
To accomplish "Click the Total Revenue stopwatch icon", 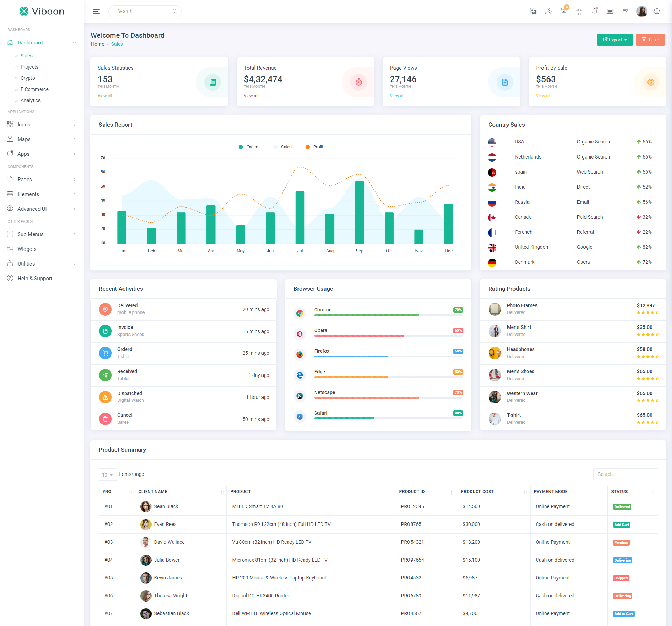I will point(359,82).
